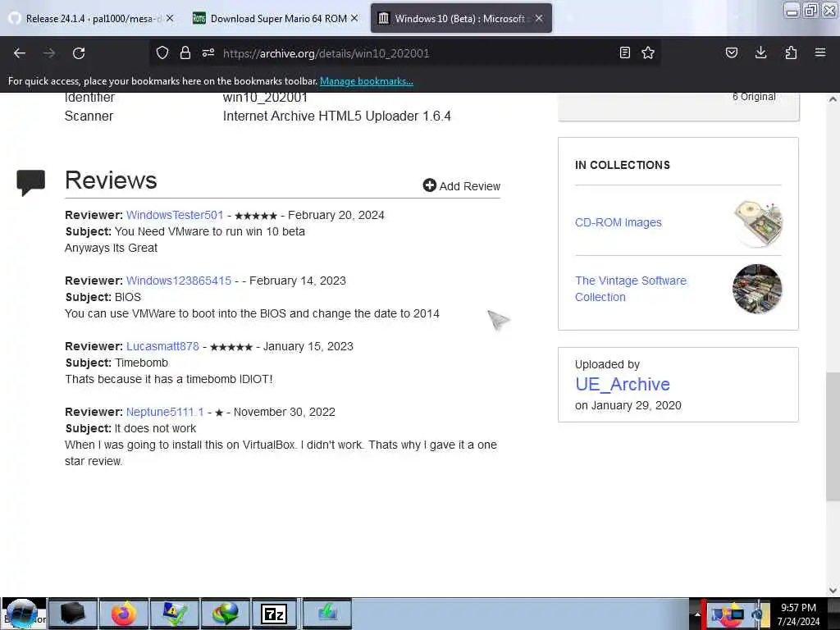The image size is (840, 630).
Task: Switch to the Release 24.1.4 pal1000/mesa tab
Action: click(x=91, y=18)
